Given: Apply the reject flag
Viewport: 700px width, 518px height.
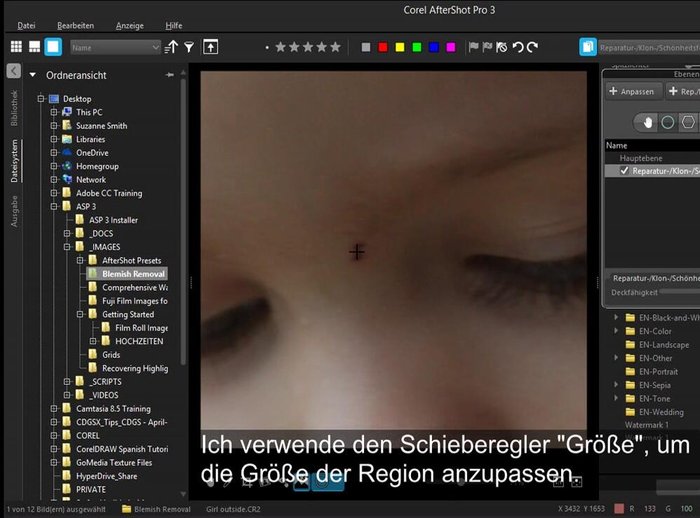Looking at the screenshot, I should tap(487, 47).
